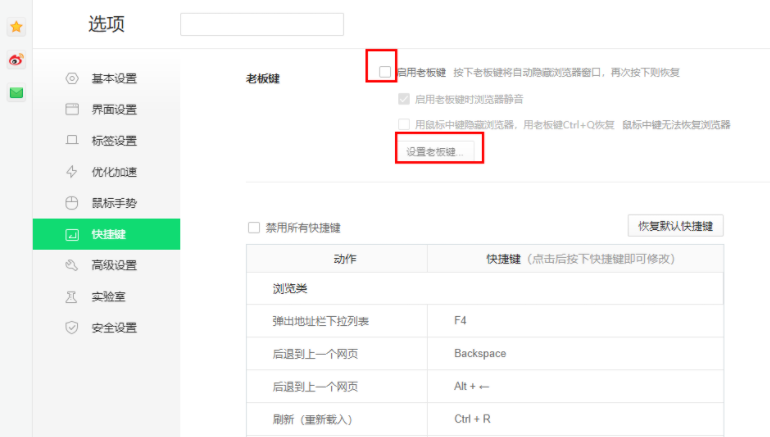Click the 选项 page title
The width and height of the screenshot is (770, 437).
(x=107, y=24)
